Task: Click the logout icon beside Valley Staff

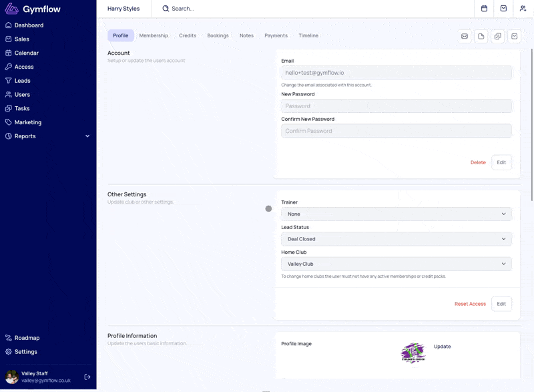Action: point(87,377)
